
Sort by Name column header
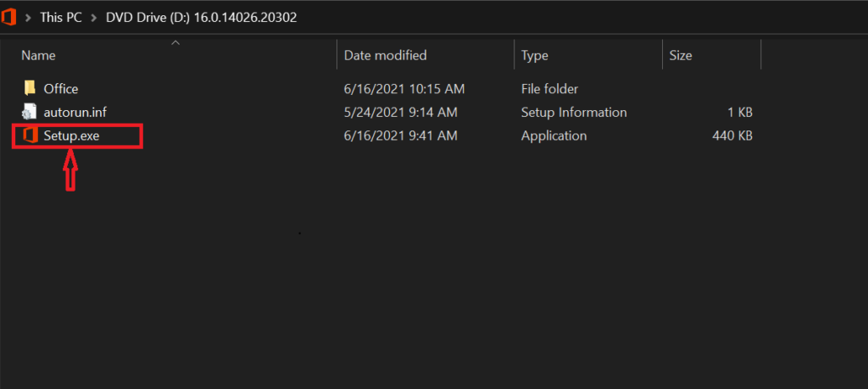pyautogui.click(x=38, y=55)
